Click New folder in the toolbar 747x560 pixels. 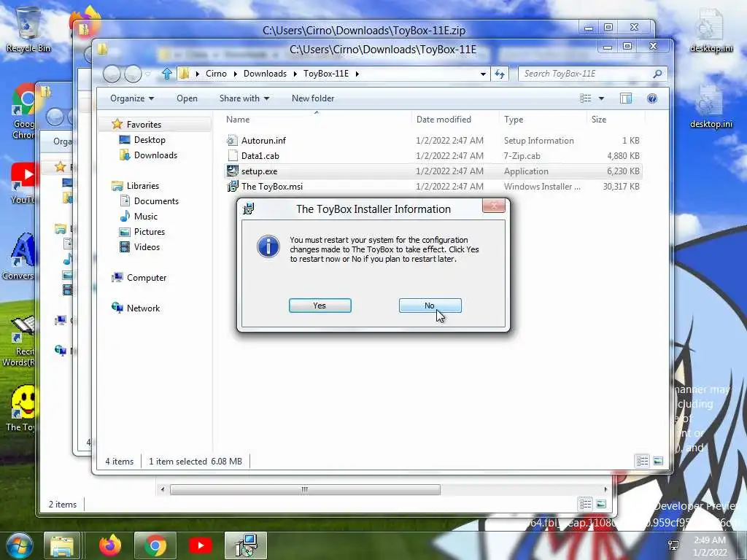pos(313,98)
